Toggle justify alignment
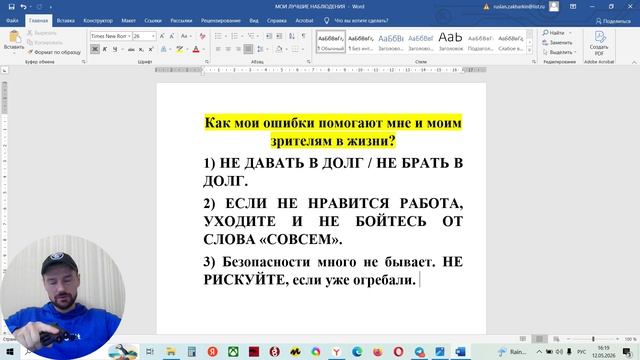The height and width of the screenshot is (360, 640). [x=248, y=49]
